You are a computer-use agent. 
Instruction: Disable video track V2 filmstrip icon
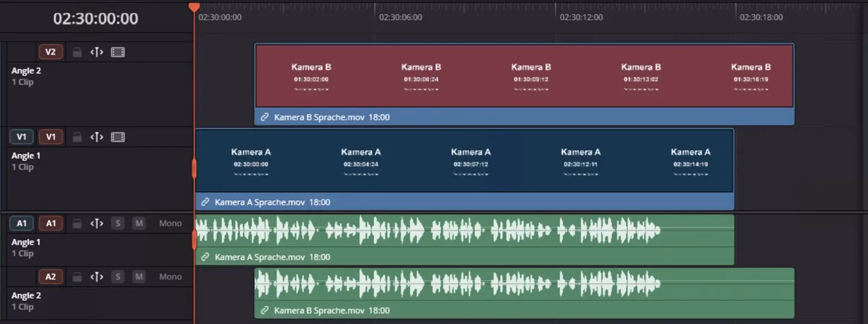point(118,52)
